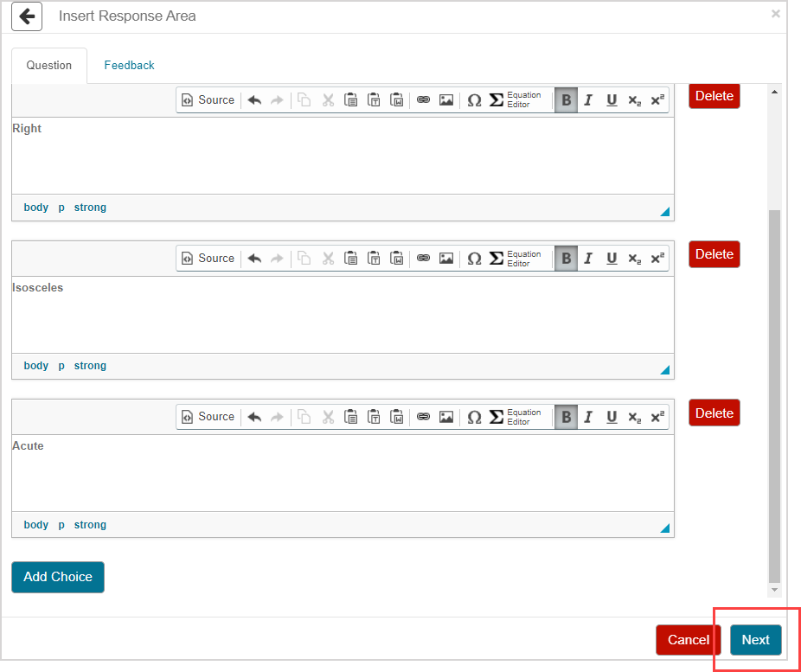
Task: Switch to the Feedback tab
Action: (129, 65)
